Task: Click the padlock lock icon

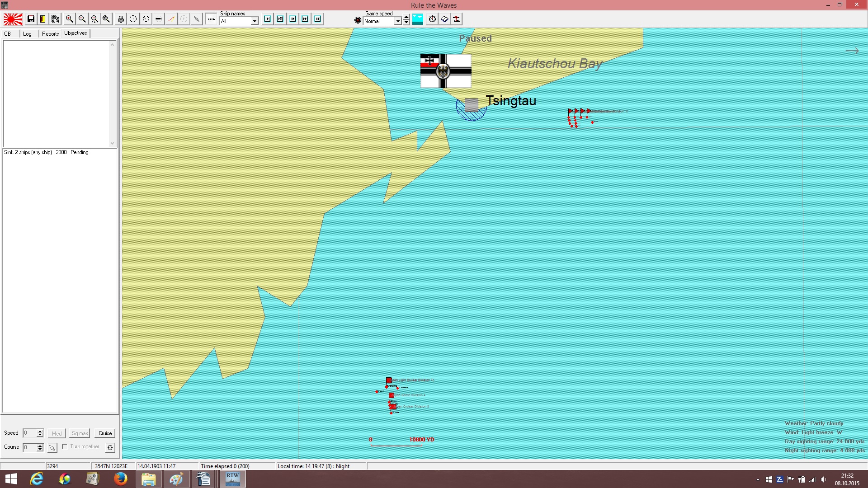Action: point(121,19)
